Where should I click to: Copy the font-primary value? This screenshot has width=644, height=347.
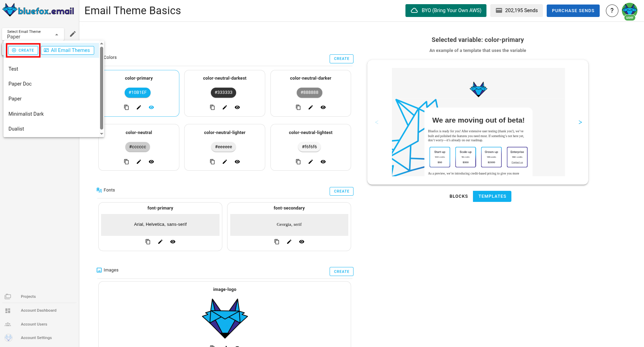(148, 242)
